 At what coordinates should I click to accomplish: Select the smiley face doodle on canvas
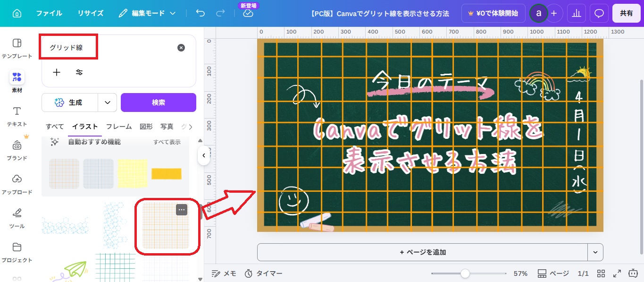coord(293,200)
